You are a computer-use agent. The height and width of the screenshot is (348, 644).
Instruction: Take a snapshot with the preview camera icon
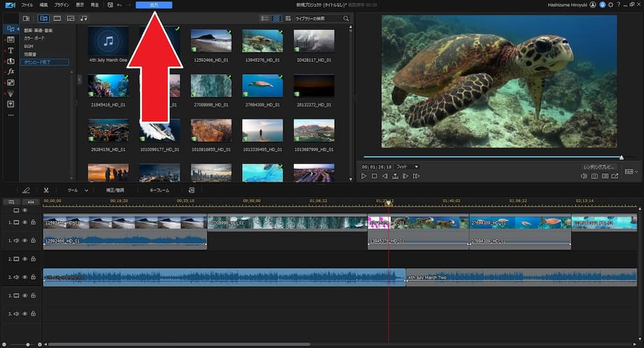click(x=594, y=176)
